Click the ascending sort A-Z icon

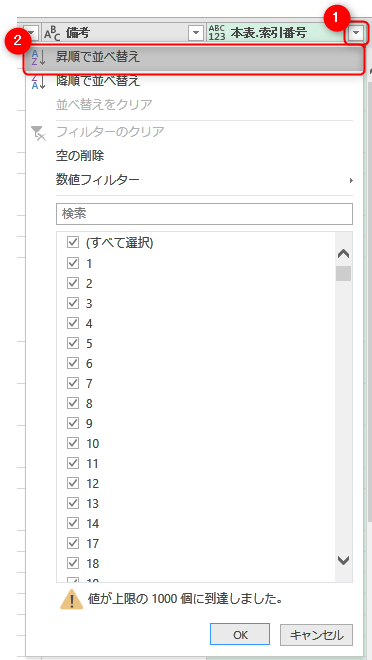coord(38,58)
